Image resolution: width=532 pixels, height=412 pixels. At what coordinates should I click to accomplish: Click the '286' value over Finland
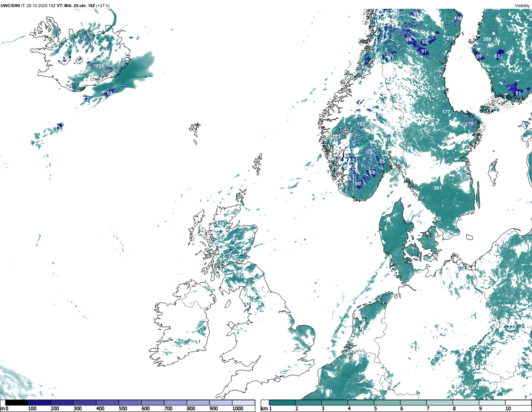(487, 39)
